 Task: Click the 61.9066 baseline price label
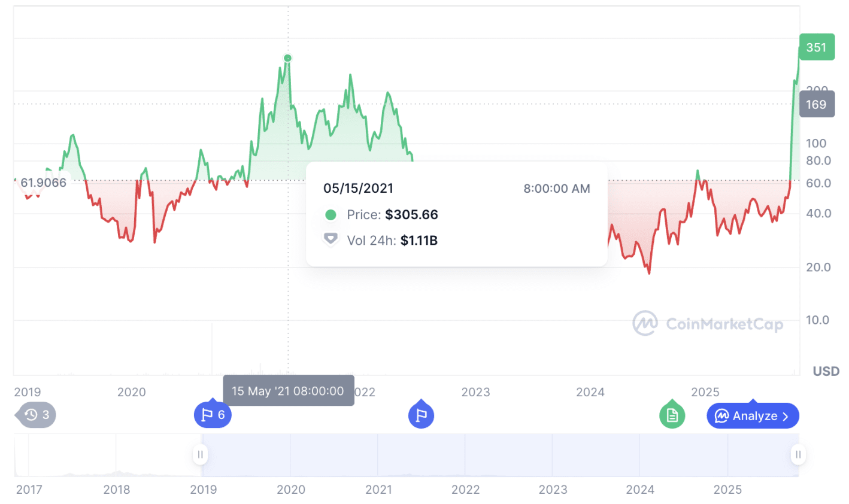[x=43, y=183]
